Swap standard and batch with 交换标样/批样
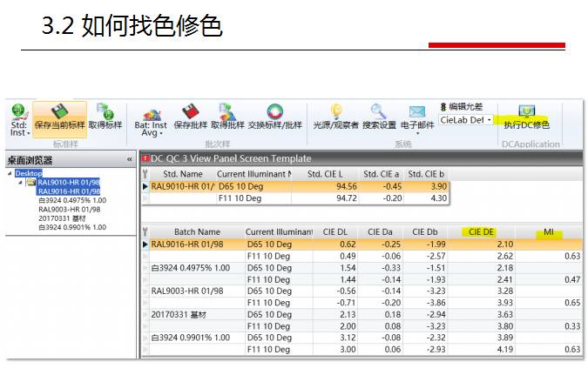Image resolution: width=588 pixels, height=375 pixels. (274, 113)
